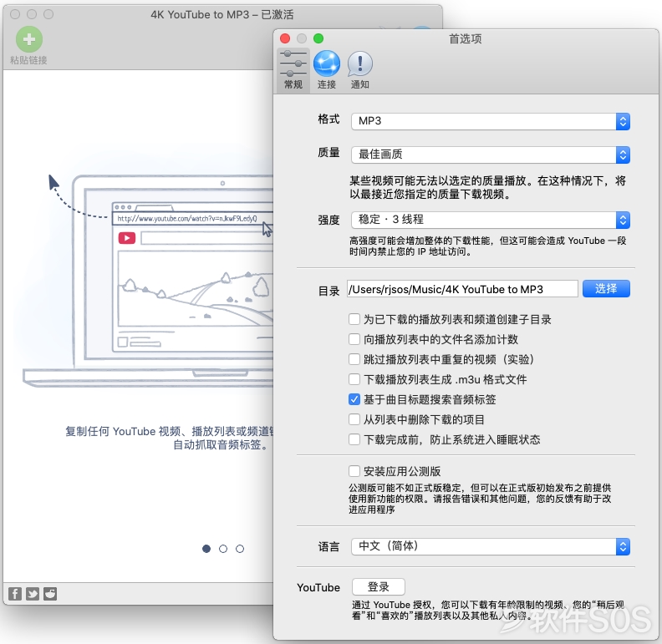The height and width of the screenshot is (644, 662).
Task: Enable preventing system sleep until download completes
Action: (x=354, y=439)
